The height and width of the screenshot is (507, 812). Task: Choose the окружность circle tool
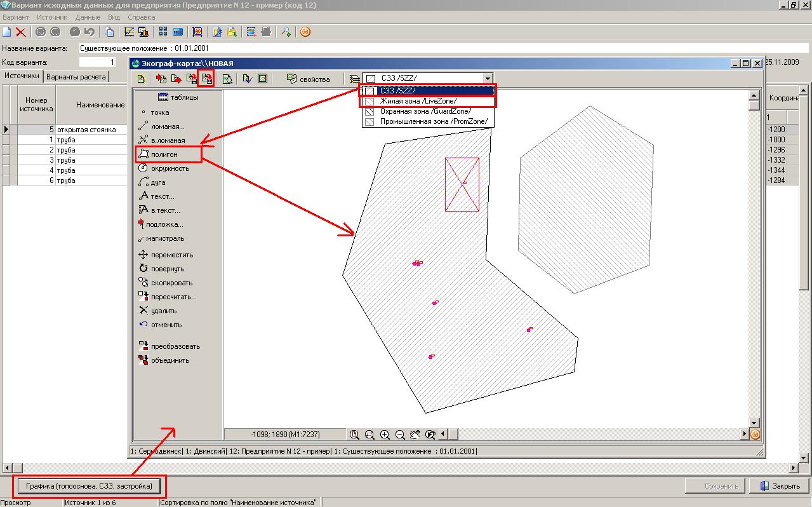(169, 168)
